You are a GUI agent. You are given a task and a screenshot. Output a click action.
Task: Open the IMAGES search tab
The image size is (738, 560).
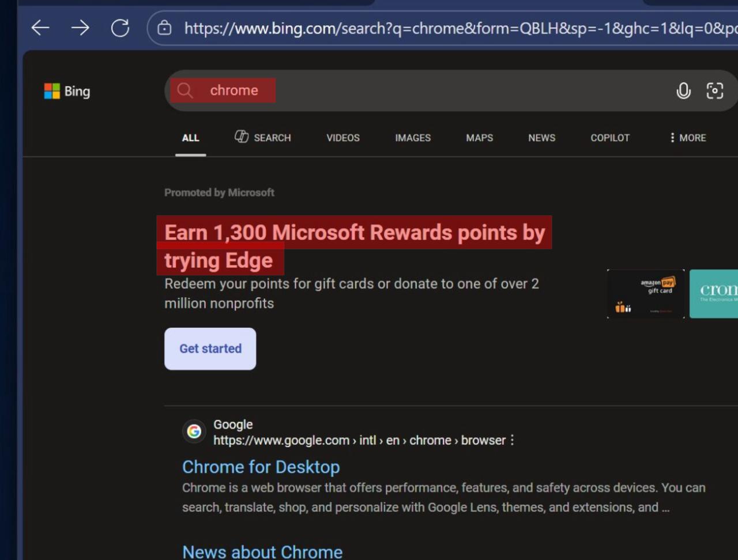coord(412,138)
